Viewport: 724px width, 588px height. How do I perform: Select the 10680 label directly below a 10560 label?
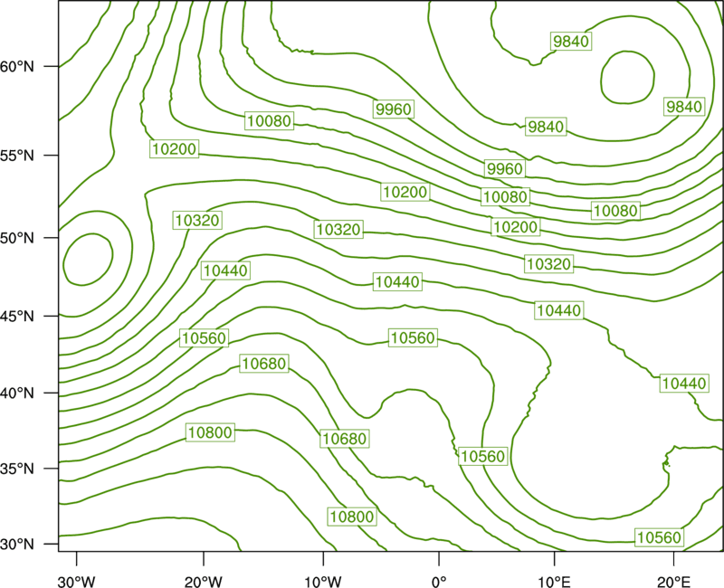[x=264, y=364]
